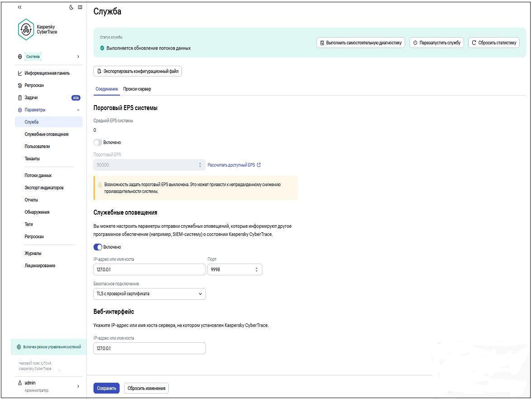
Task: Switch to the Соединение tab
Action: pos(106,89)
